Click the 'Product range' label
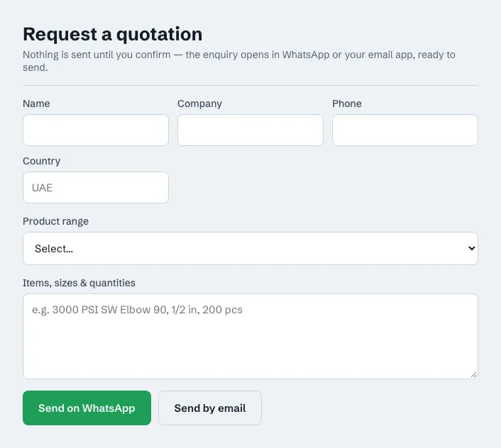 [55, 221]
